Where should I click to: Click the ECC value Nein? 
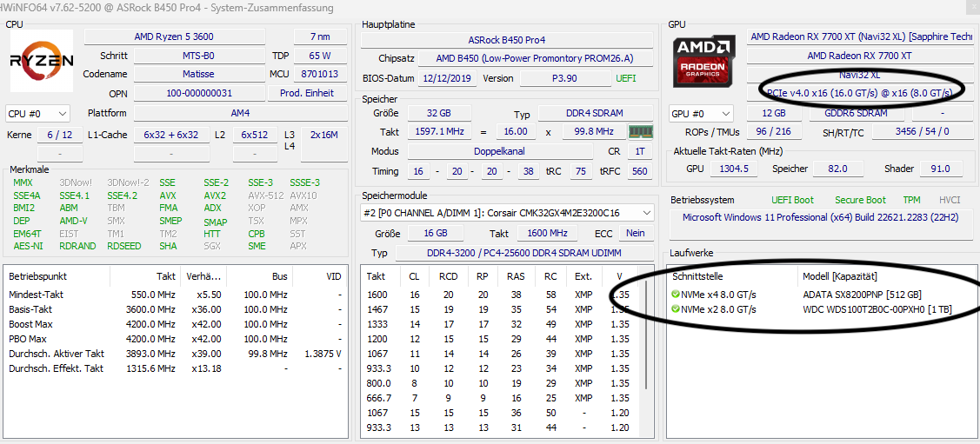point(637,233)
